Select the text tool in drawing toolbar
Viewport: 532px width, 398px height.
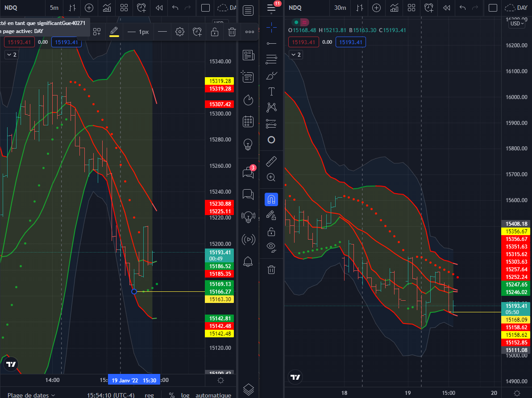[271, 91]
